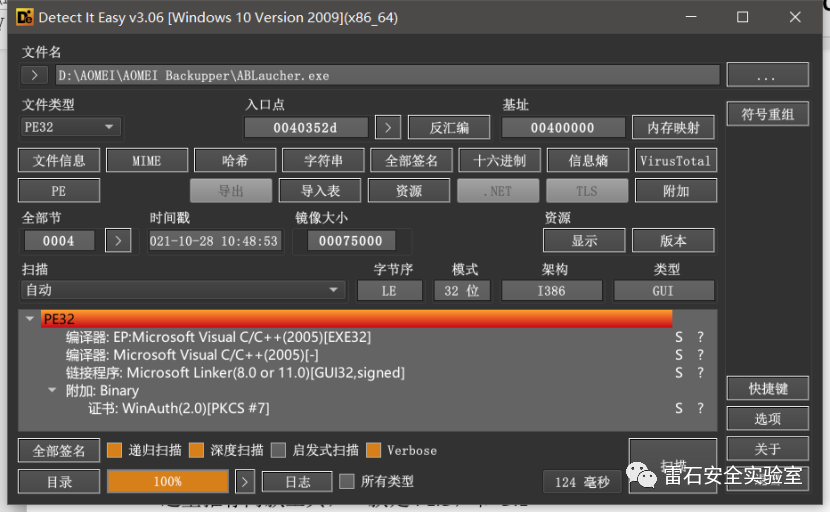
Task: Open the 字符串 strings view
Action: pyautogui.click(x=323, y=160)
